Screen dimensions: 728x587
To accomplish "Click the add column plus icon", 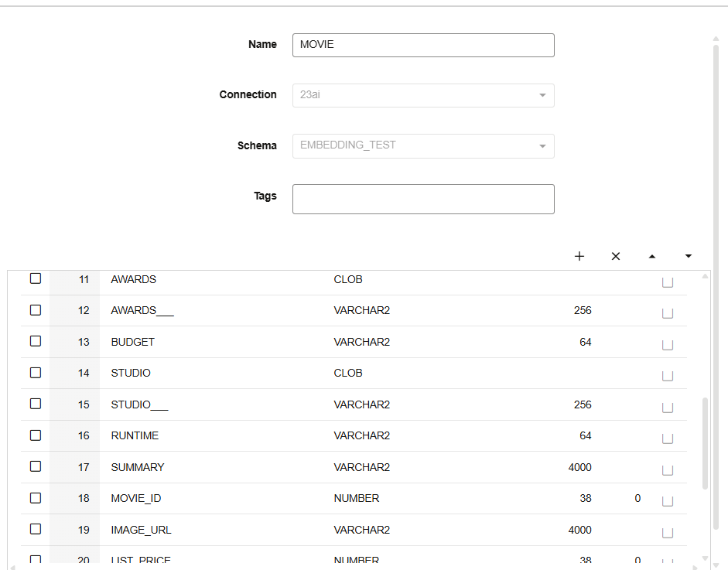I will click(579, 256).
